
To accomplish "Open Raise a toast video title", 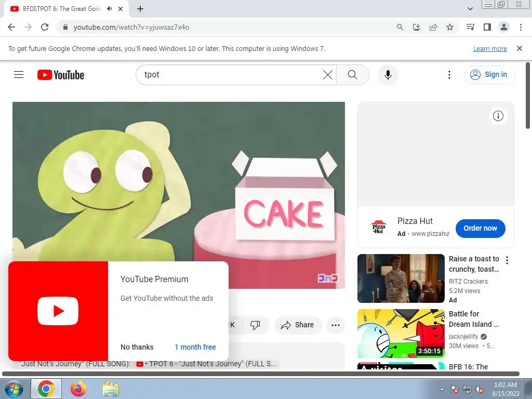I will coord(474,264).
